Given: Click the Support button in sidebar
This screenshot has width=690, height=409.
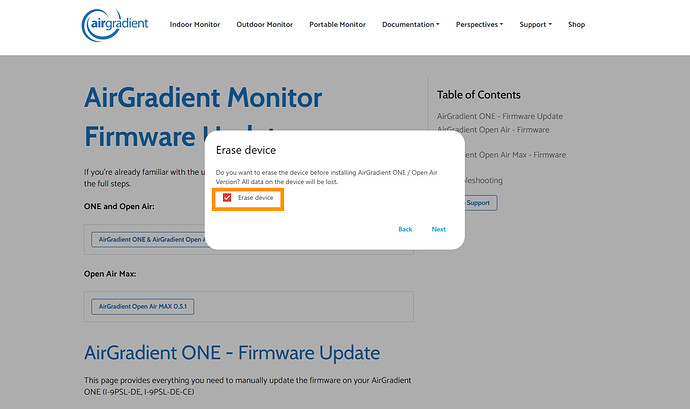Looking at the screenshot, I should coord(481,203).
